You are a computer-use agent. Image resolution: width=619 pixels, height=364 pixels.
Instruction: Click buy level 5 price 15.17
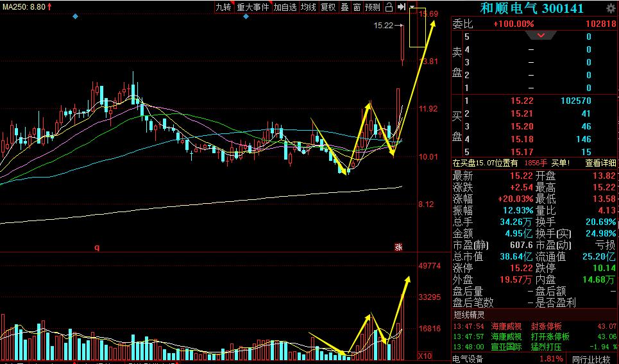[522, 152]
